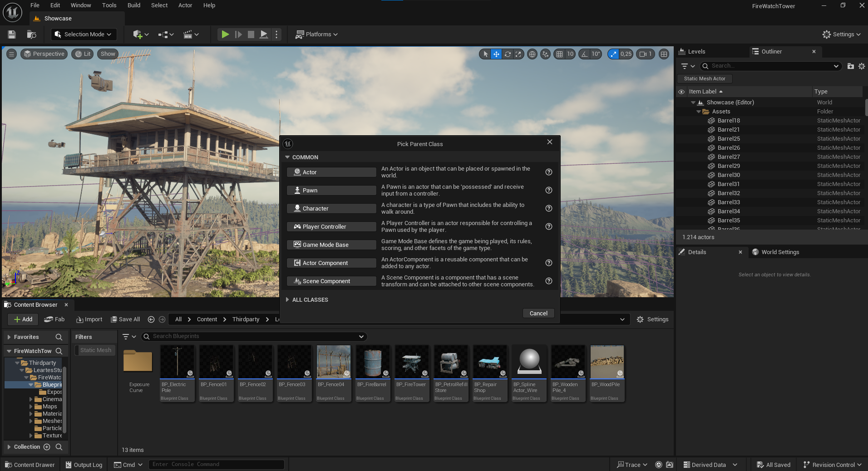Screen dimensions: 868x471
Task: Cancel the Pick Parent Class dialog
Action: click(538, 314)
